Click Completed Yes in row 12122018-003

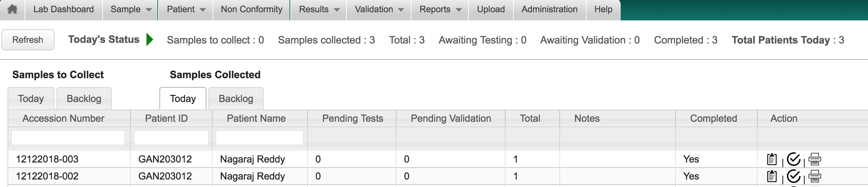click(691, 159)
